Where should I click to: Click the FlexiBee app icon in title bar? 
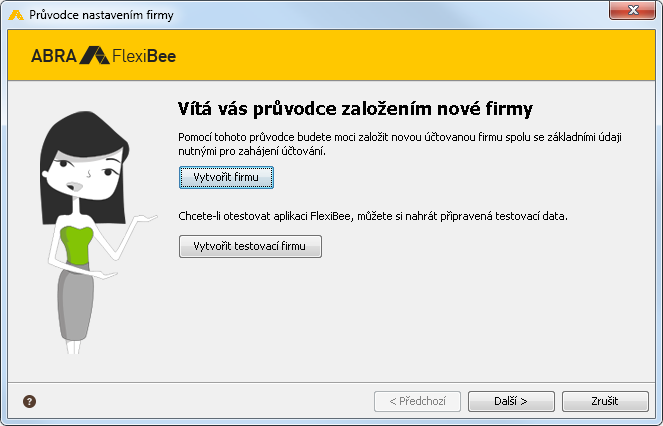16,15
